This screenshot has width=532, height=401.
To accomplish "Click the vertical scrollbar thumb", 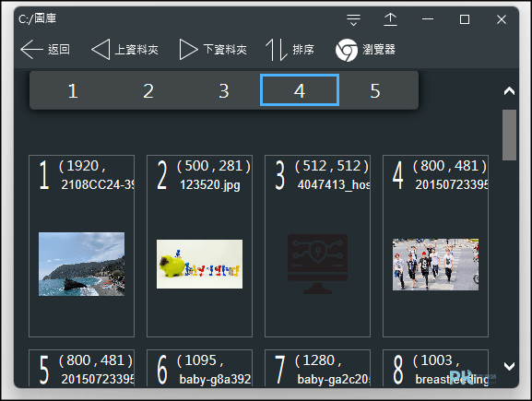I will tap(509, 135).
